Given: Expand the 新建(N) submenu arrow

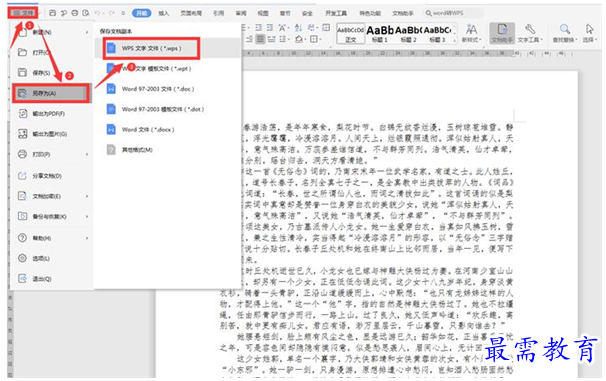Looking at the screenshot, I should click(x=87, y=32).
